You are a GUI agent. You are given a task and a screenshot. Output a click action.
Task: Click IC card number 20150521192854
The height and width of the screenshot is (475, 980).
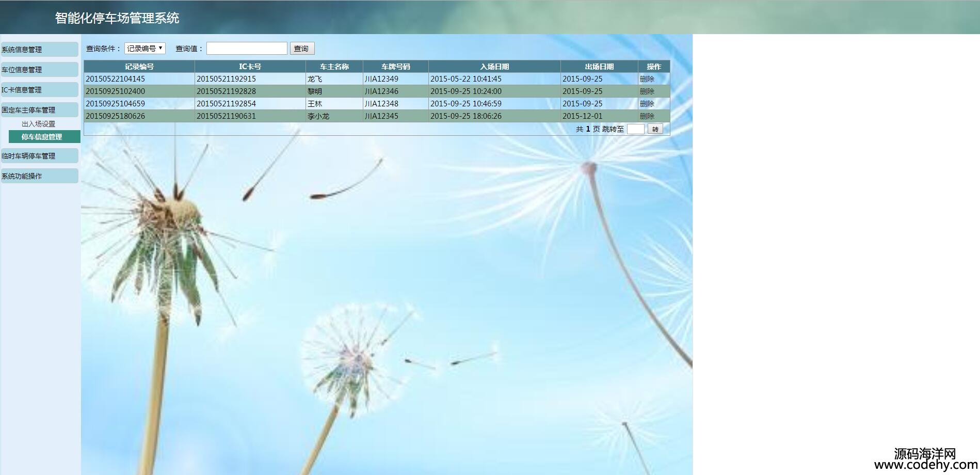click(x=227, y=104)
